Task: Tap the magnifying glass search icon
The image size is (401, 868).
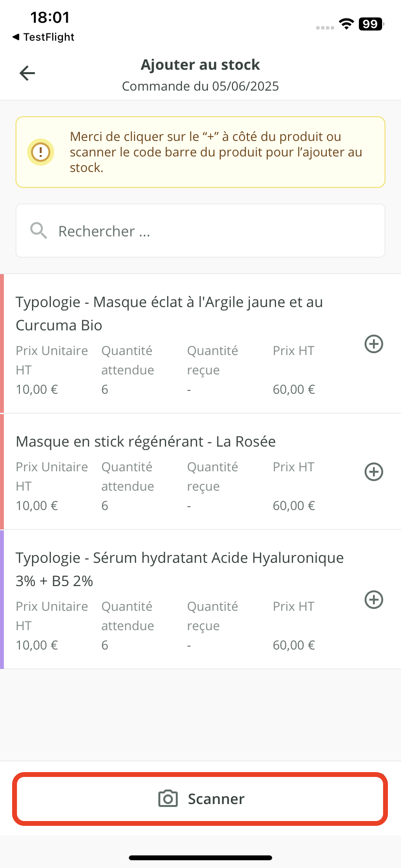Action: 39,231
